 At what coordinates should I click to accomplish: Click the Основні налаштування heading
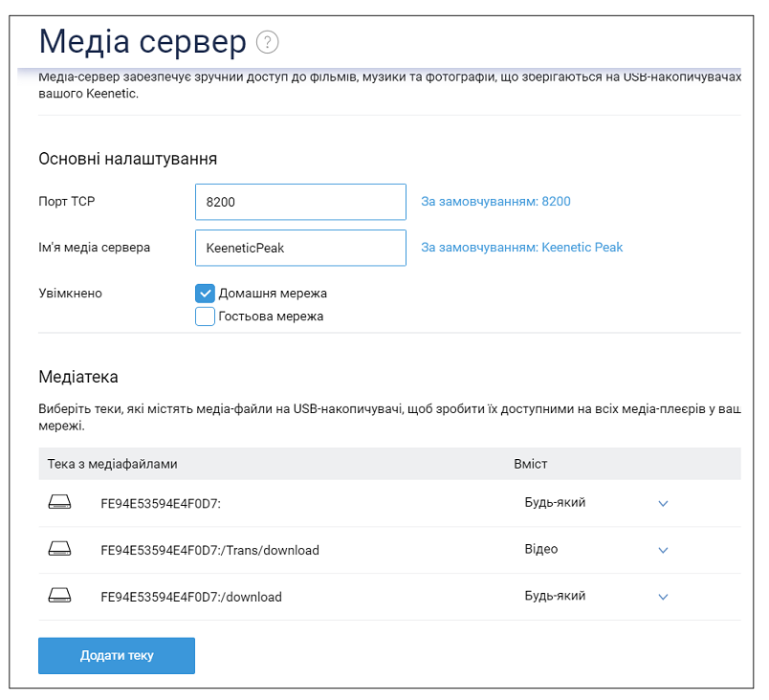pyautogui.click(x=127, y=159)
